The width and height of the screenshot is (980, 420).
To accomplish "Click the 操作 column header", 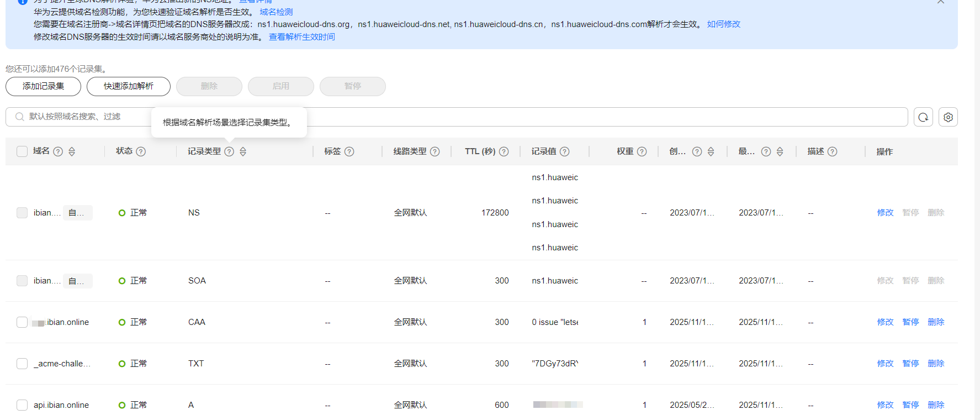I will click(884, 151).
